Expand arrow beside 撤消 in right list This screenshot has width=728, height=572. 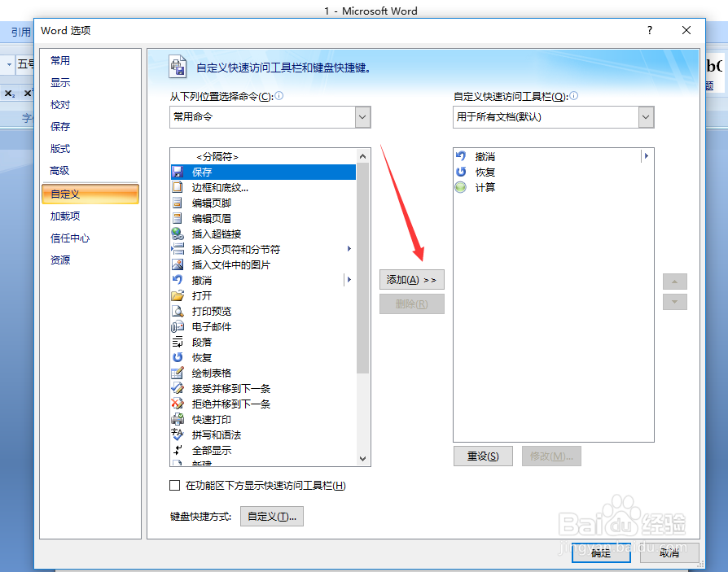tap(647, 156)
